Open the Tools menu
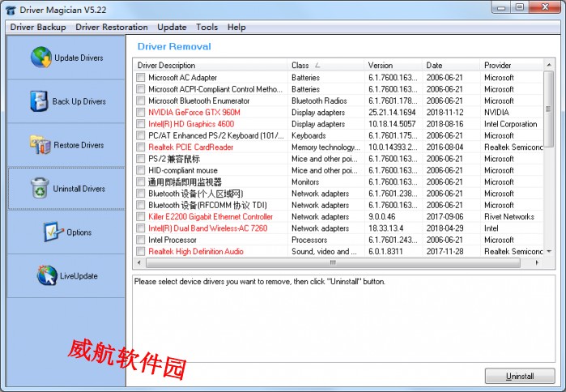 coord(206,27)
